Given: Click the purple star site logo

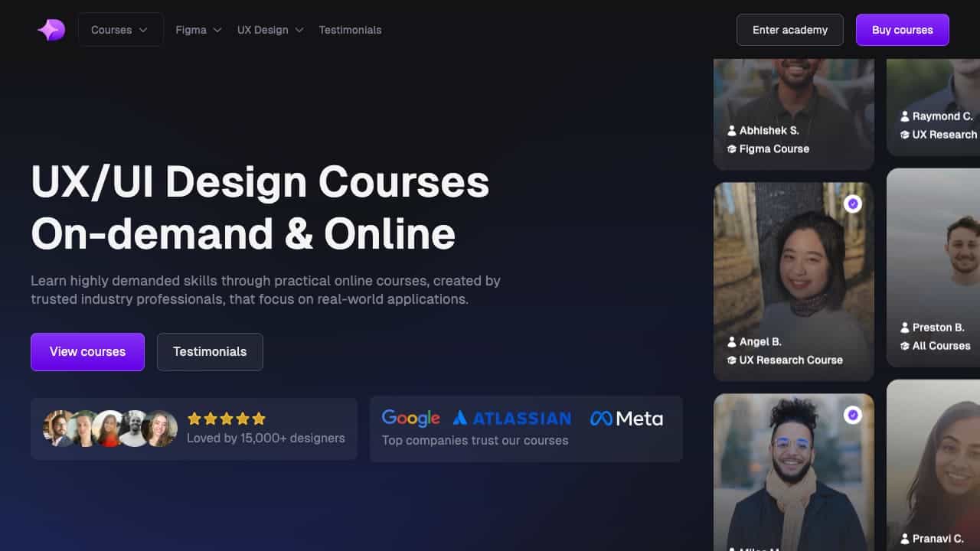Looking at the screenshot, I should tap(51, 30).
